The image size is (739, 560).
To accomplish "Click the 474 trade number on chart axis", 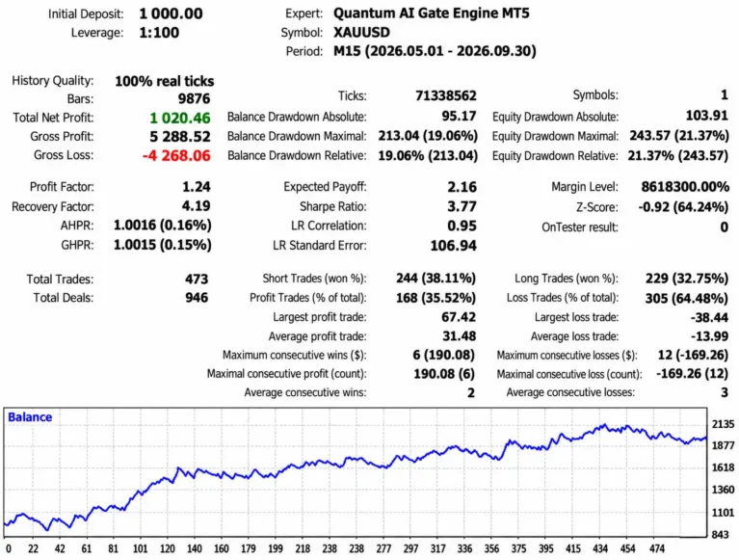I will click(x=656, y=548).
